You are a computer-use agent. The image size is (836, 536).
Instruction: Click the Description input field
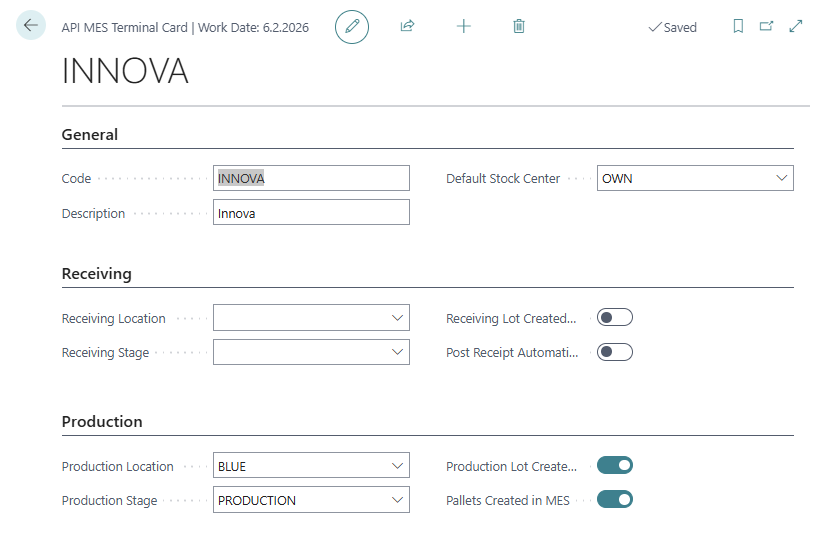(311, 213)
